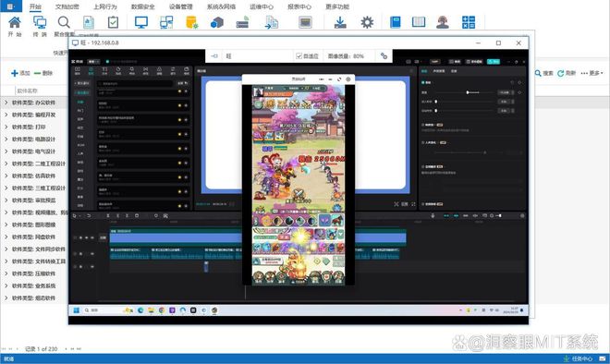The image size is (610, 364).
Task: Switch to 数据安全 ribbon tab
Action: [x=142, y=6]
